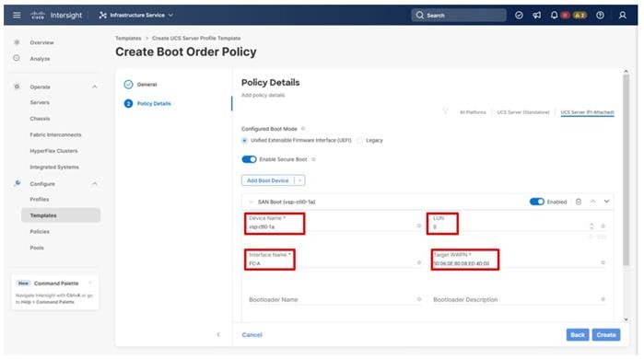Screen dimensions: 644x359
Task: Open Integrated Systems in the sidebar
Action: click(54, 167)
